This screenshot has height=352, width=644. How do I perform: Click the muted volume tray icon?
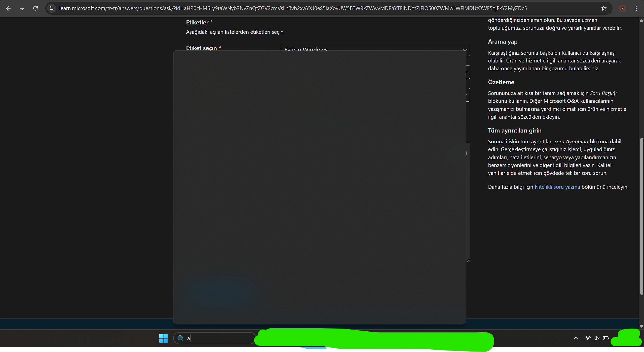tap(597, 338)
